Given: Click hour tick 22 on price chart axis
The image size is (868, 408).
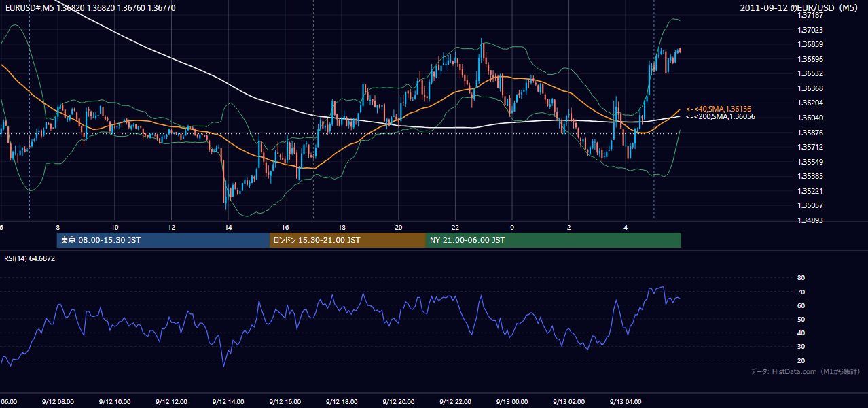Looking at the screenshot, I should (455, 227).
